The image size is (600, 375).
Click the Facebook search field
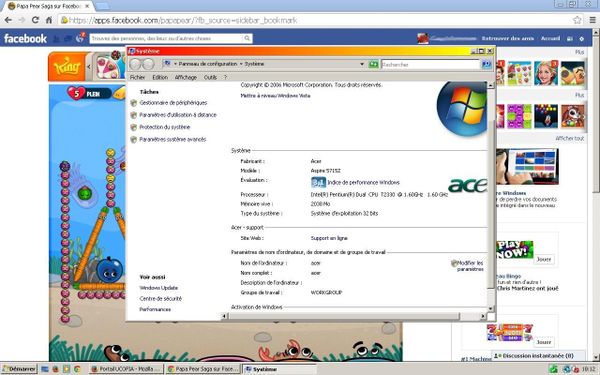[166, 38]
